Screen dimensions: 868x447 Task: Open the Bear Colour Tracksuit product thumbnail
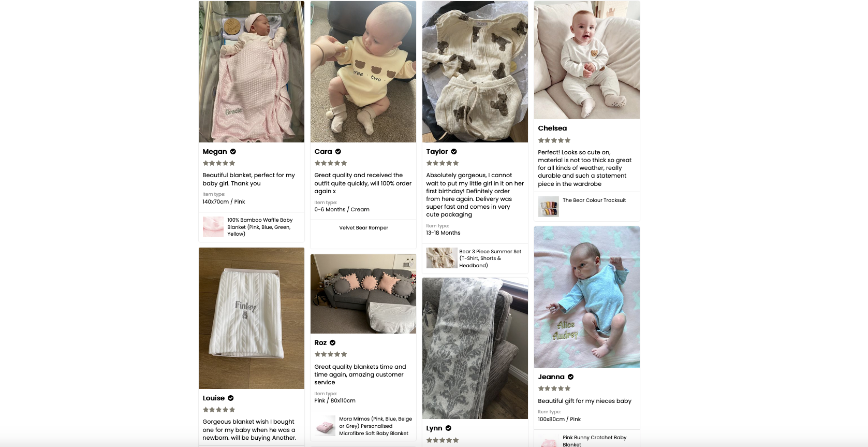point(549,206)
